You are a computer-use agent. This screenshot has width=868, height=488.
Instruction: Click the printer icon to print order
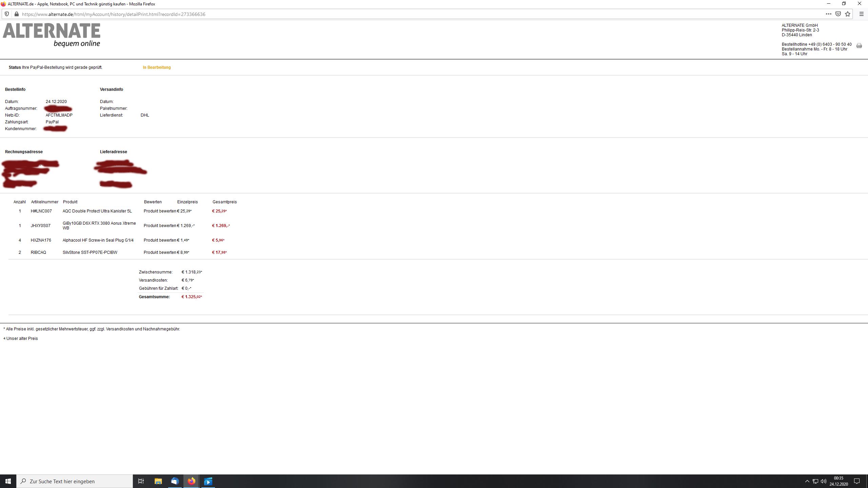click(x=859, y=46)
